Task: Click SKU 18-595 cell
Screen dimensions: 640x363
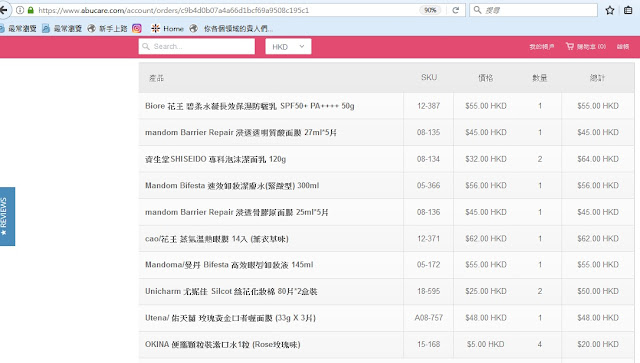Action: pyautogui.click(x=429, y=292)
